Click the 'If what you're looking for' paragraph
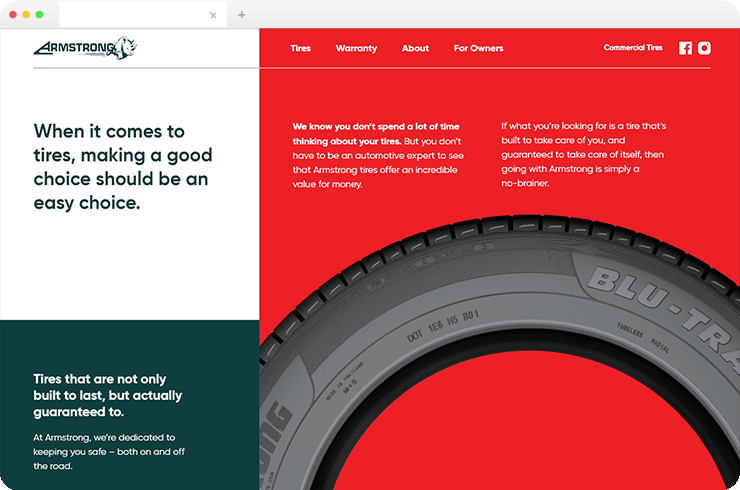This screenshot has height=490, width=740. 584,155
